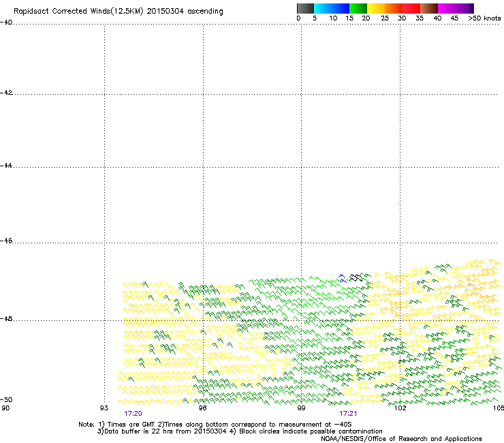Screen dimensions: 504x443
Task: Click the blue wind barbs near 100E
Action: click(x=343, y=278)
